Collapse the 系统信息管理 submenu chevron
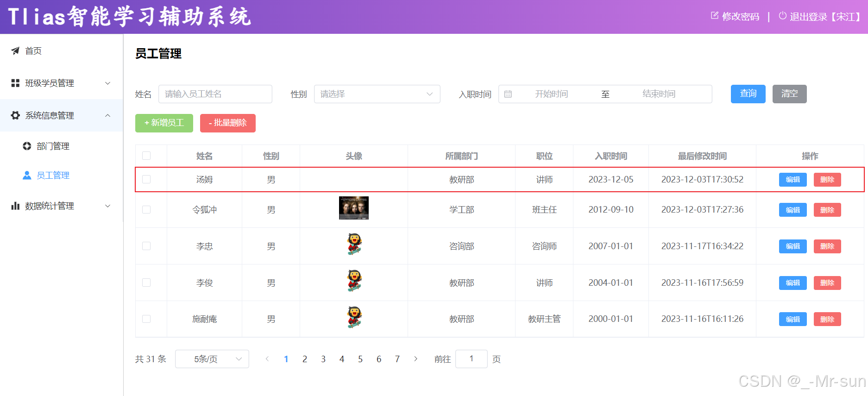This screenshot has width=868, height=396. click(x=107, y=115)
